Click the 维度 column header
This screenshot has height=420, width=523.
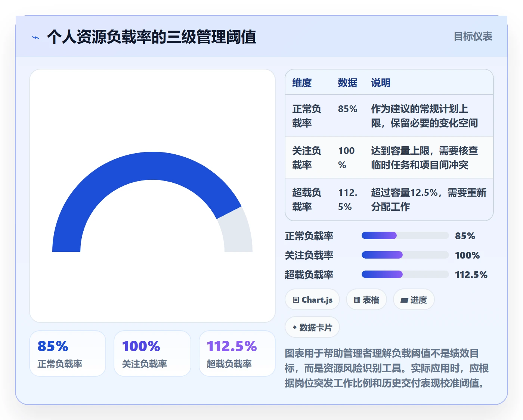(x=302, y=83)
